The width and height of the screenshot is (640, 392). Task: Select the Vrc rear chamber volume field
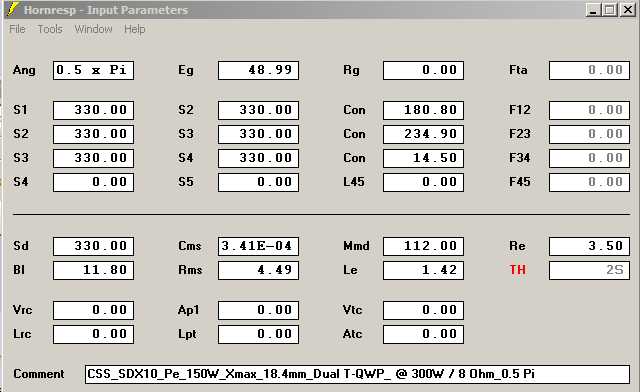click(93, 310)
